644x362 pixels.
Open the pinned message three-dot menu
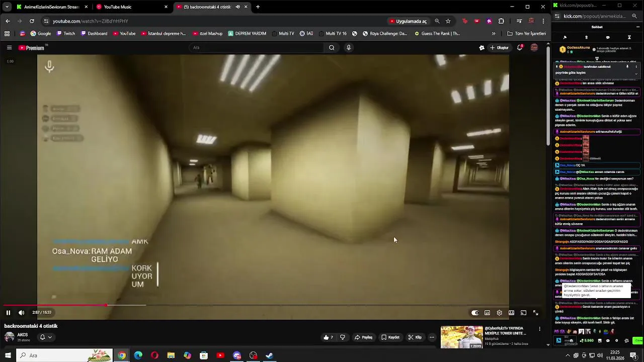click(x=636, y=66)
